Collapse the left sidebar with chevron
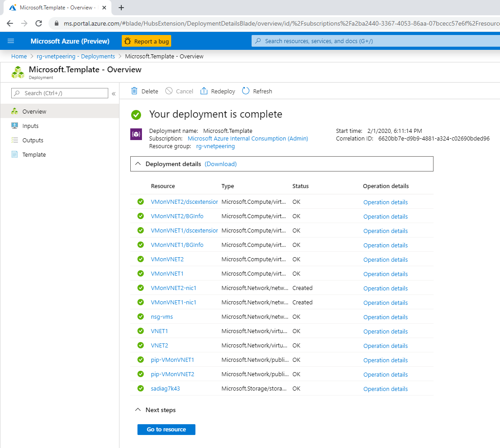Viewport: 500px width, 448px height. tap(114, 93)
